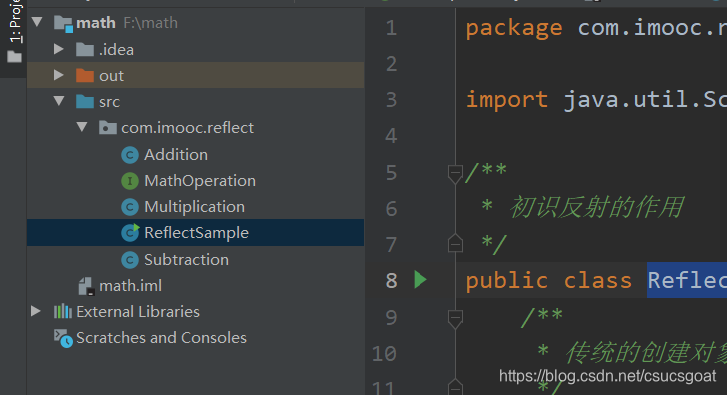Select the .idea folder row

coord(195,49)
